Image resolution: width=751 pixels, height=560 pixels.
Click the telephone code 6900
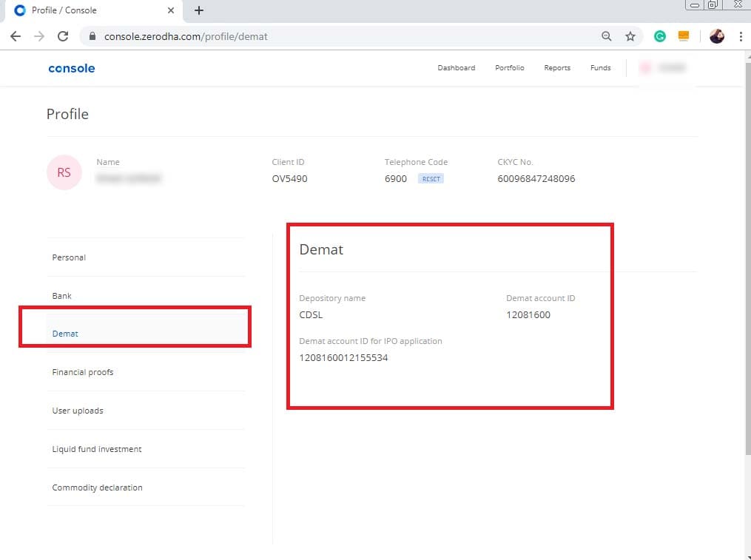coord(396,179)
